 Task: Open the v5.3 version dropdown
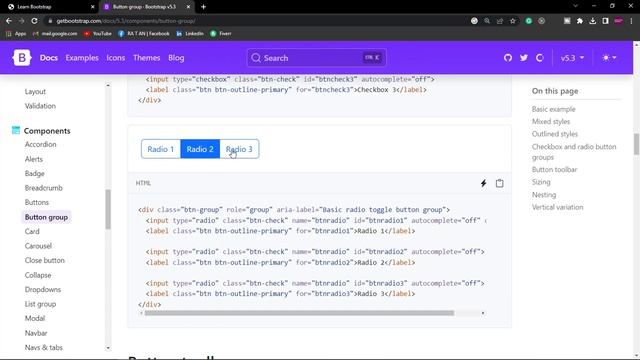click(x=572, y=58)
